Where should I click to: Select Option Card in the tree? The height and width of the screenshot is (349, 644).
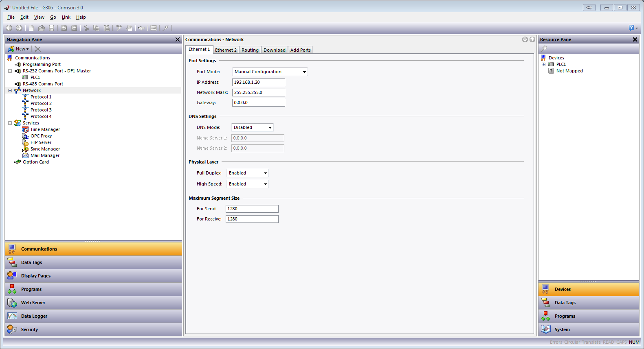(x=35, y=162)
